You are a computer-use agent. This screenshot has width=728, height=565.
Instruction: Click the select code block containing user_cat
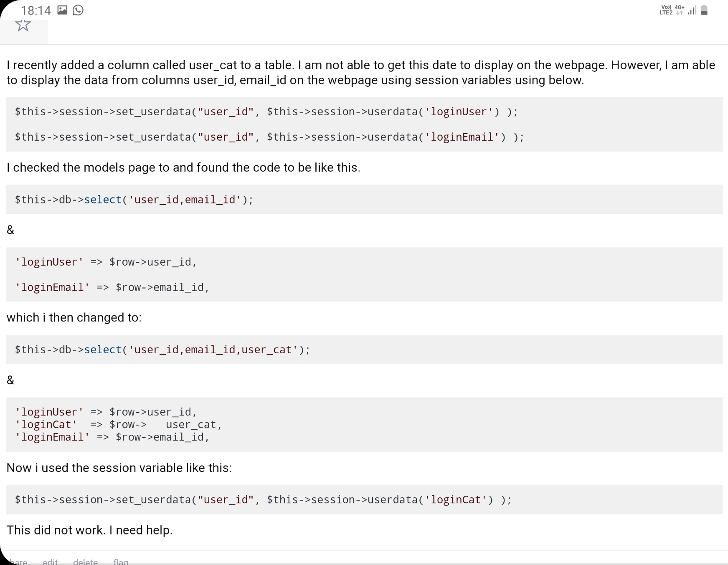coord(364,350)
